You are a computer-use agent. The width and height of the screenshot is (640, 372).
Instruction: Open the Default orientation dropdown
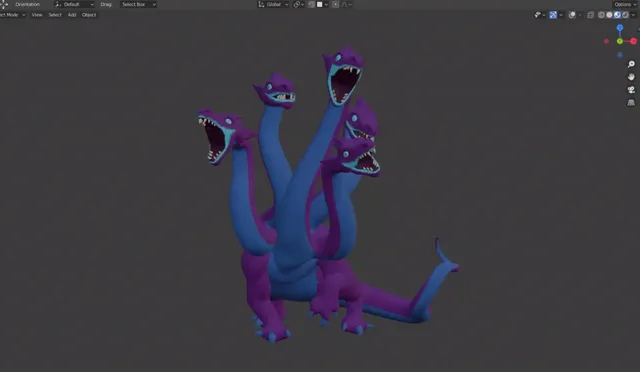pyautogui.click(x=74, y=4)
